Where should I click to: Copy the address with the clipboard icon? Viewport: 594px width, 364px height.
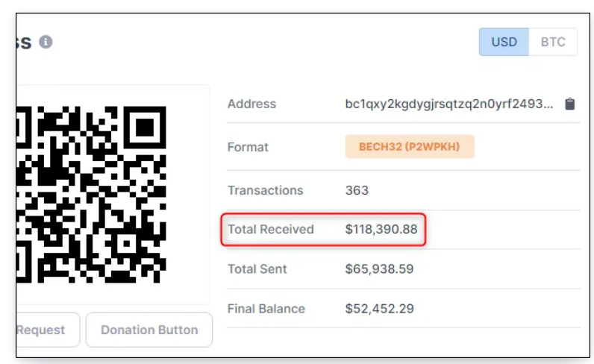click(570, 104)
